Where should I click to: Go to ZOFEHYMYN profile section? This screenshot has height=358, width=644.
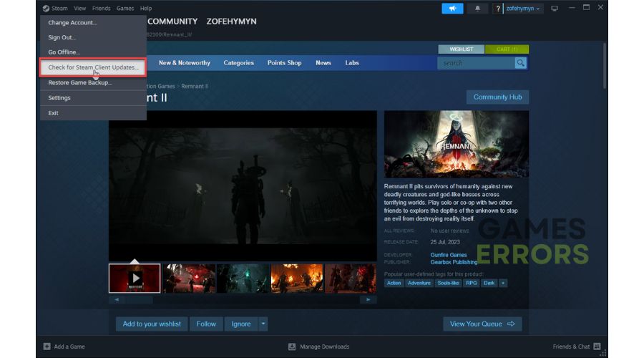(231, 21)
